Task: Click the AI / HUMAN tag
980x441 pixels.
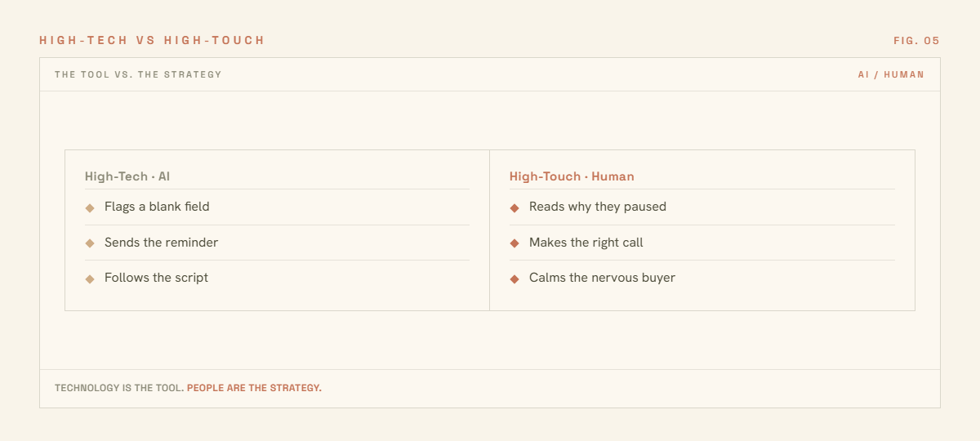Action: coord(891,74)
